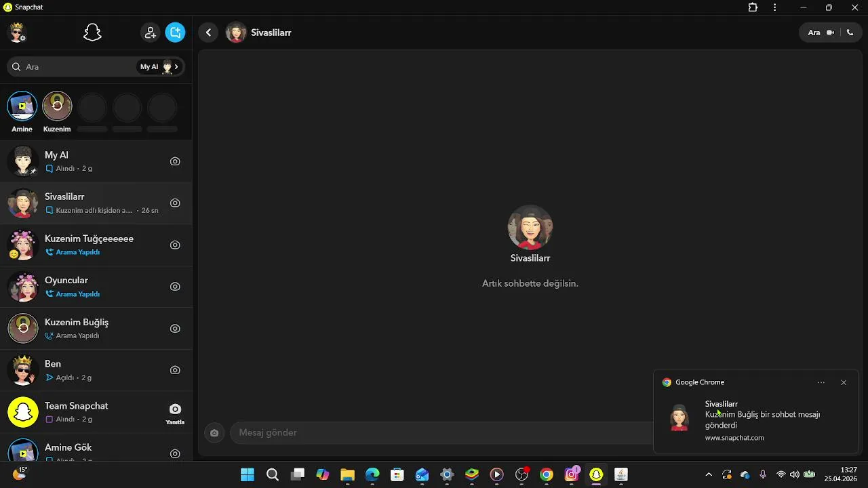Open the clock and date panel
Image resolution: width=868 pixels, height=488 pixels.
(x=840, y=474)
